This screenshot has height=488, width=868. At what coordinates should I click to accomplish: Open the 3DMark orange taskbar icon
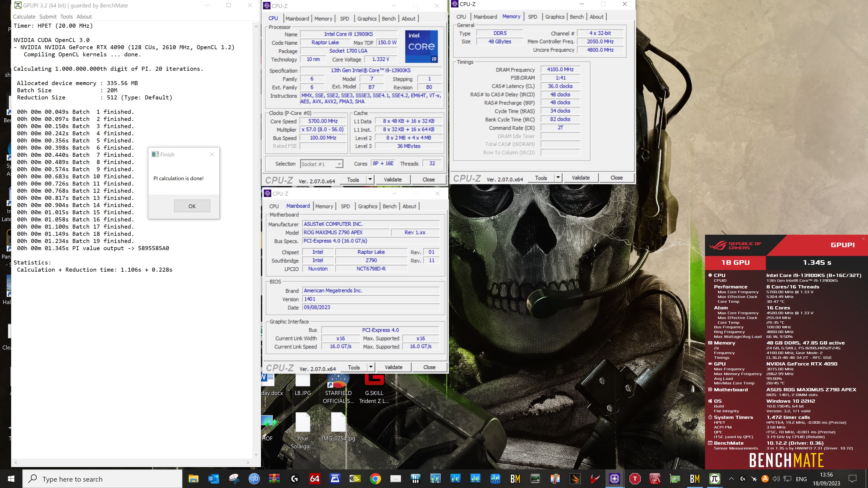pos(575,479)
